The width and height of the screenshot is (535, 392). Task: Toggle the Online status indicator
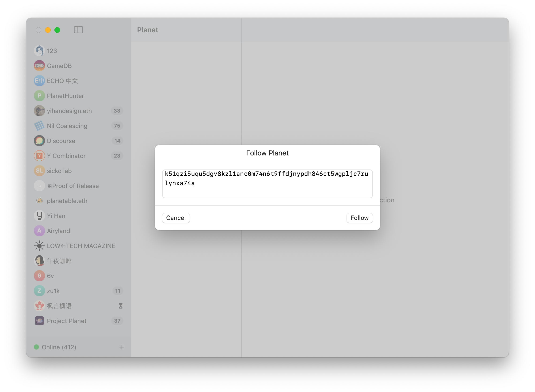click(37, 347)
